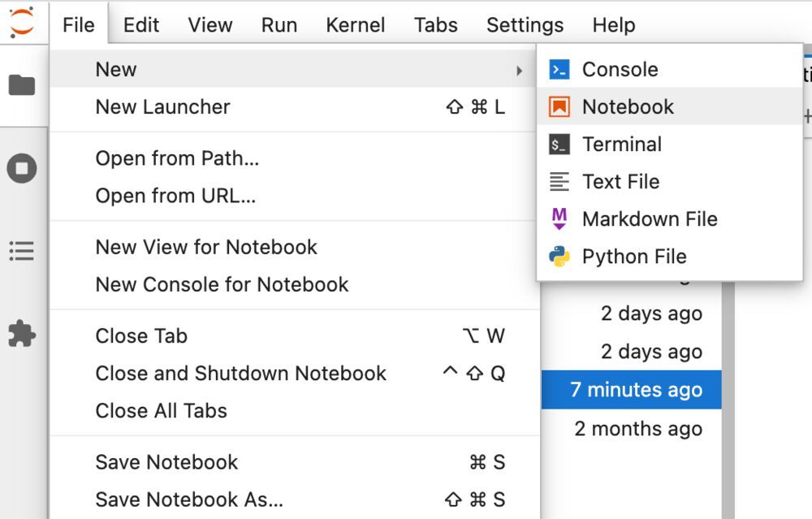Click the Terminal icon in submenu
This screenshot has width=812, height=519.
[559, 145]
